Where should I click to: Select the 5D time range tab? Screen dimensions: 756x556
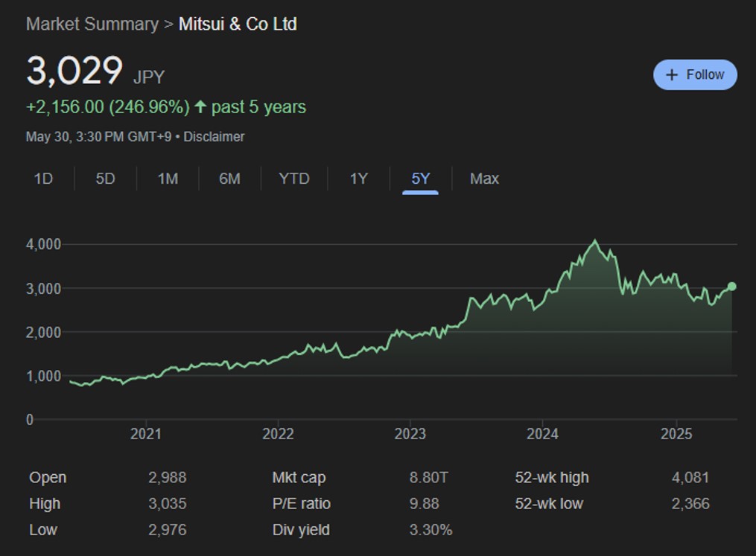[105, 179]
